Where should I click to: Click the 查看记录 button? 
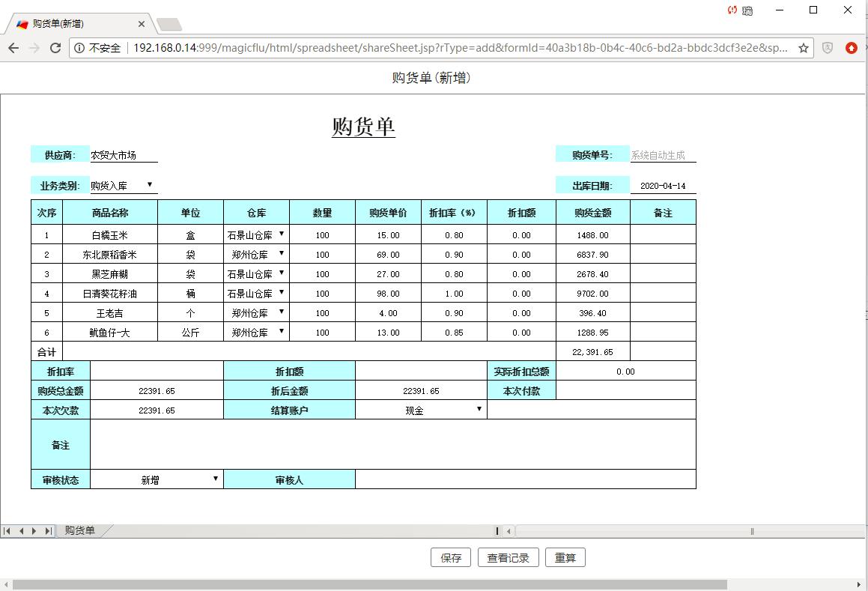[x=508, y=557]
